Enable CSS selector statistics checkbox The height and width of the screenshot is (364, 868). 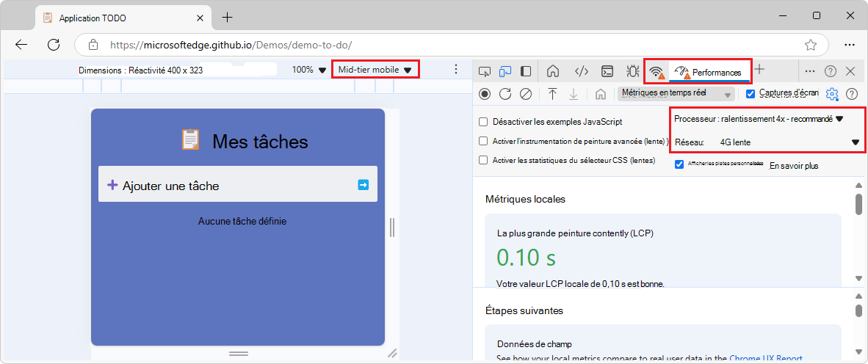click(x=483, y=161)
